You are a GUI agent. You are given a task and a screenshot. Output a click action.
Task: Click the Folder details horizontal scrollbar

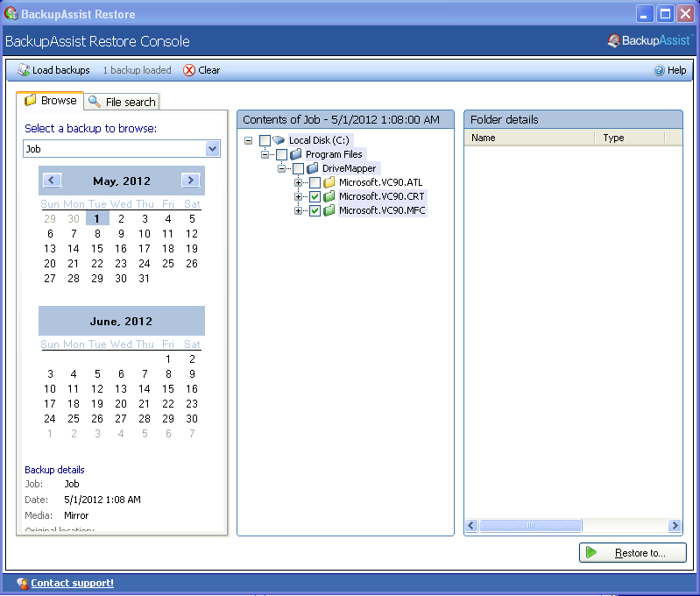[573, 526]
